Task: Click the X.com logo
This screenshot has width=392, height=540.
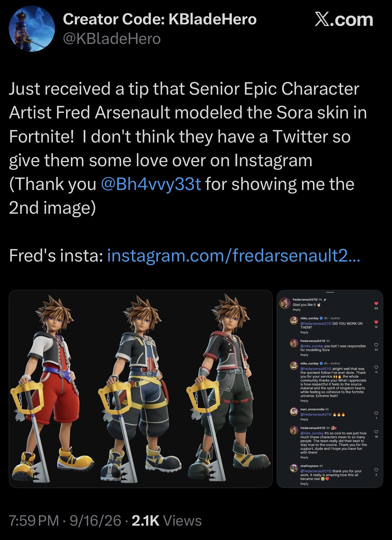Action: click(x=344, y=20)
